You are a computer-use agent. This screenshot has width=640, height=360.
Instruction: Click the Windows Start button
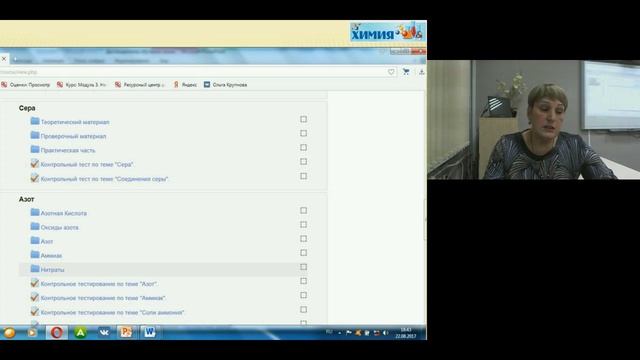(9, 333)
